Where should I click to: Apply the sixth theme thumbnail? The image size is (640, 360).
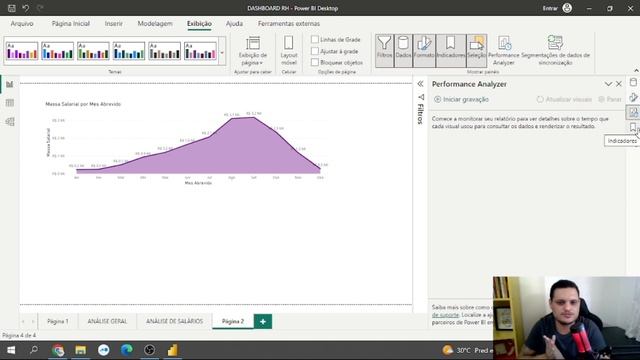coord(200,51)
